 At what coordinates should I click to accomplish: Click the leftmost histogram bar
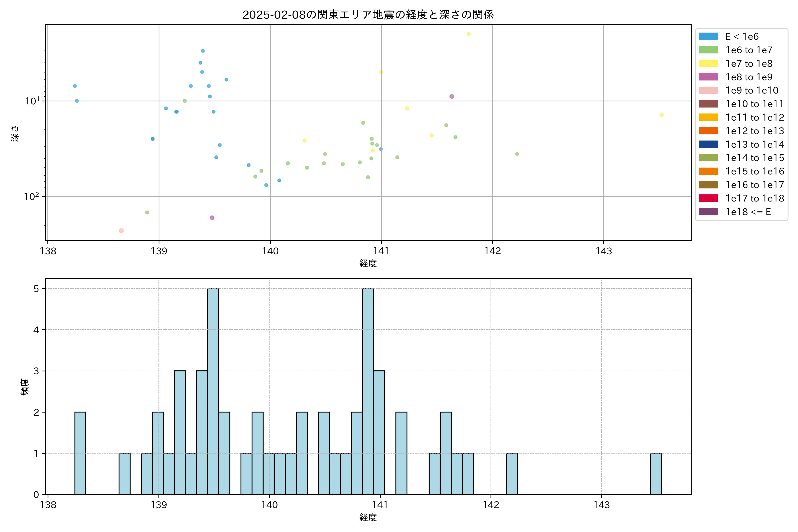pyautogui.click(x=80, y=453)
